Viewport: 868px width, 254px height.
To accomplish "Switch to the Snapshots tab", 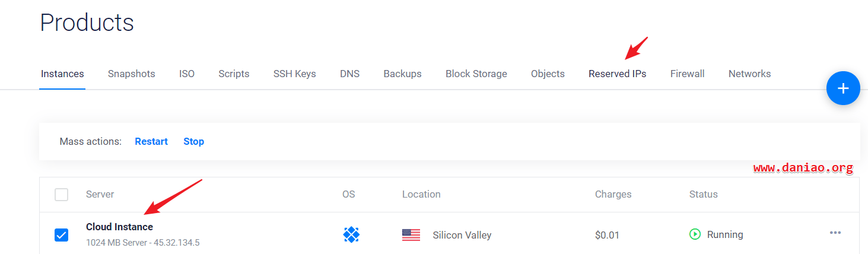I will [131, 74].
